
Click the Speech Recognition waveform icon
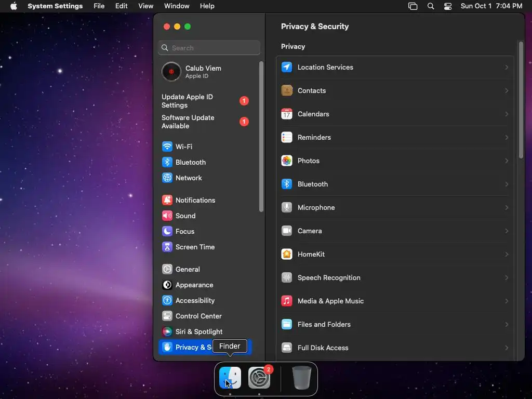(287, 277)
